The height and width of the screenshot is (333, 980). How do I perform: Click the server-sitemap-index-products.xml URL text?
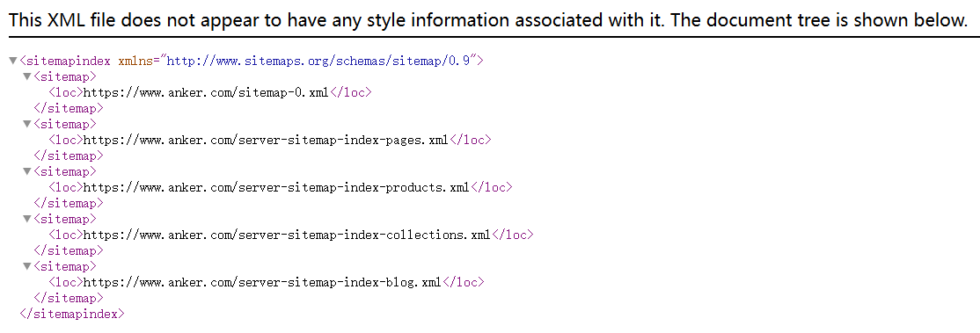(276, 187)
